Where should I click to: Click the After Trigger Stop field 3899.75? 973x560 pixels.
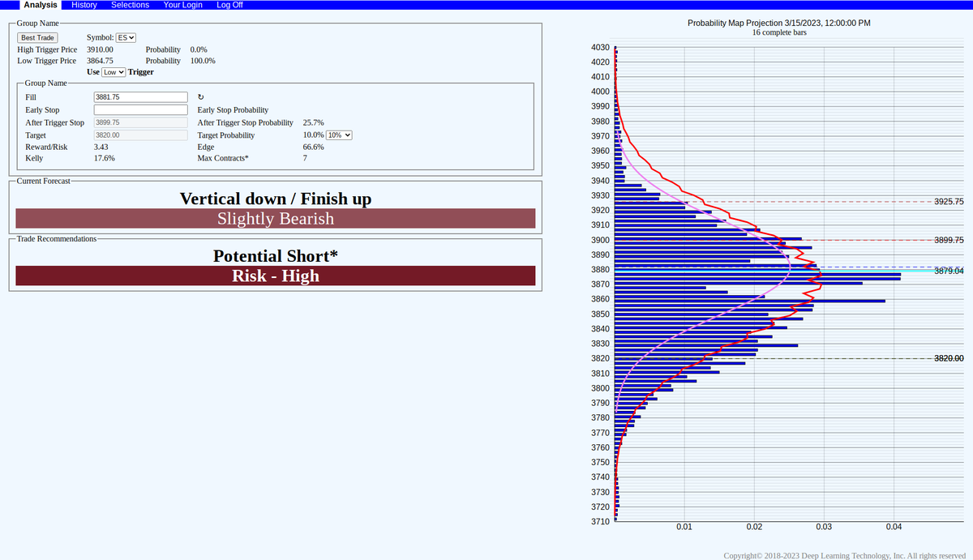(x=141, y=122)
